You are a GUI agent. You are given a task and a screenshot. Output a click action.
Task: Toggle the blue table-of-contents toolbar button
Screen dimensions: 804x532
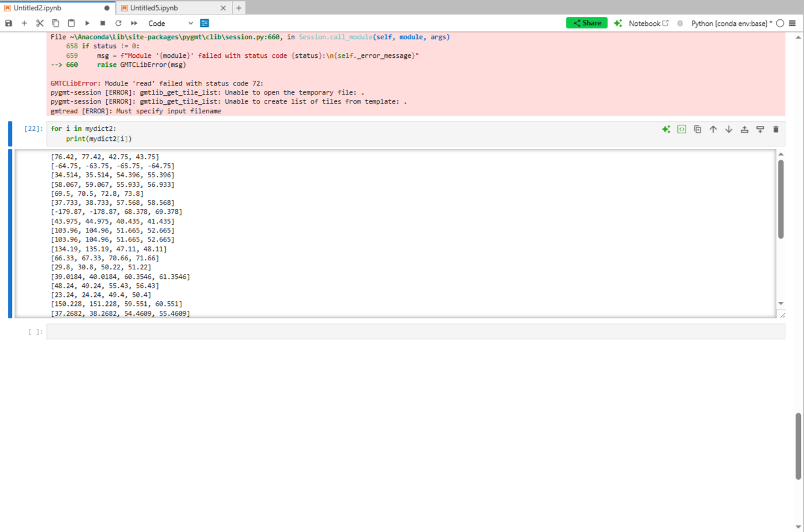tap(204, 23)
